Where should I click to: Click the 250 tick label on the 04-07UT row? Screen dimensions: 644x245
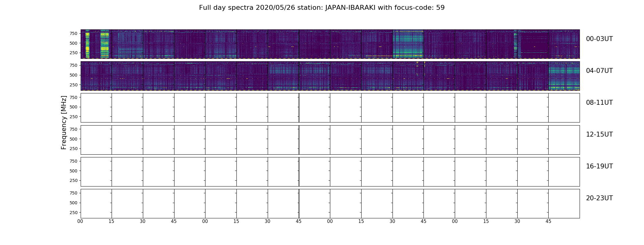click(x=73, y=85)
